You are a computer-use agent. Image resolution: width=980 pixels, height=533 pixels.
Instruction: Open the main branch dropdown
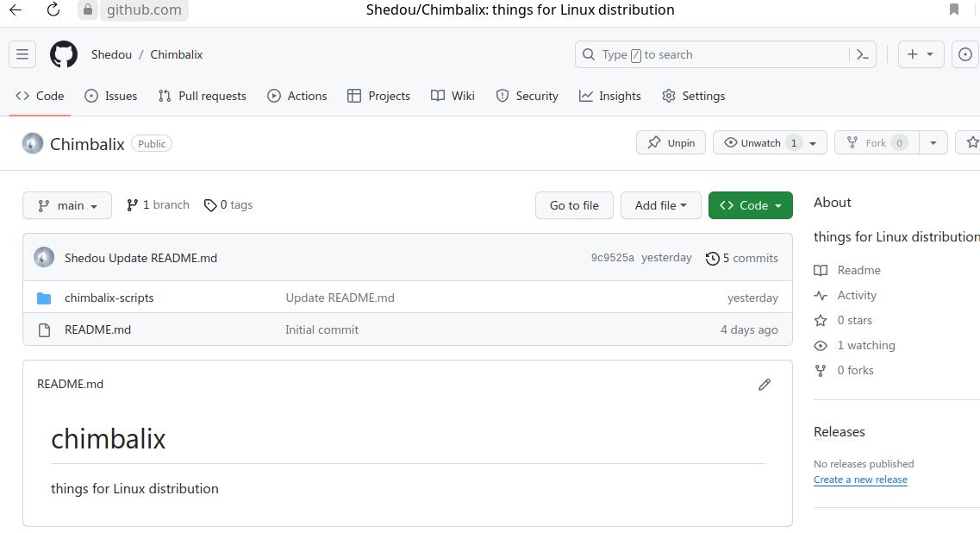pos(67,205)
